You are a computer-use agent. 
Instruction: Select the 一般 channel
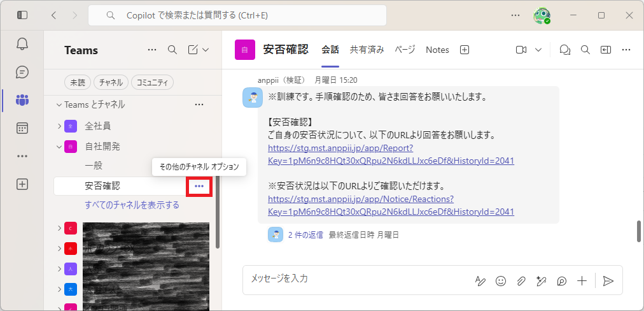tap(94, 166)
